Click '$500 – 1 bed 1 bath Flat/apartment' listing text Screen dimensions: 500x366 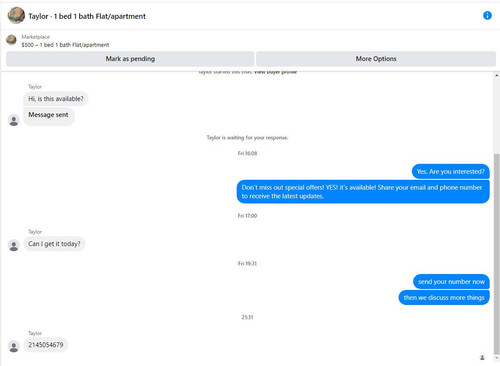click(x=65, y=45)
